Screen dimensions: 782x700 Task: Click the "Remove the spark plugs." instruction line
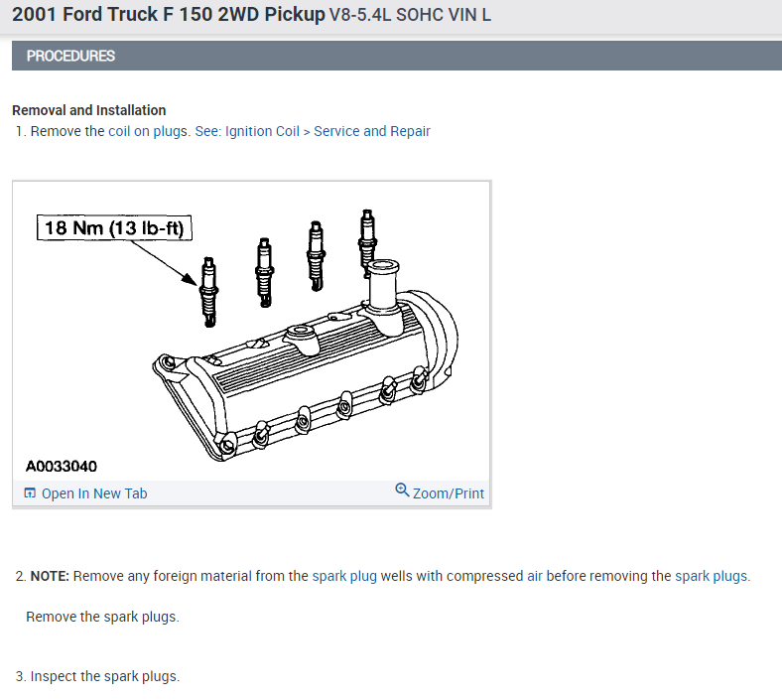point(102,617)
